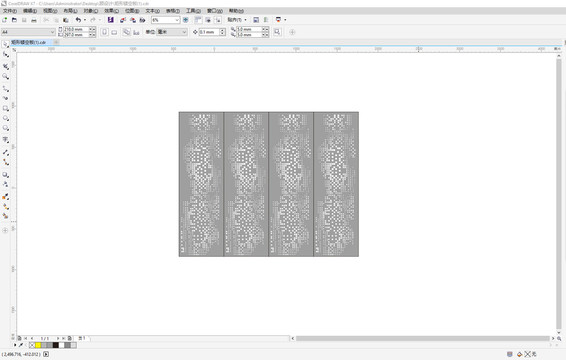Select the Smart Fill tool
566x360 pixels.
tap(5, 216)
